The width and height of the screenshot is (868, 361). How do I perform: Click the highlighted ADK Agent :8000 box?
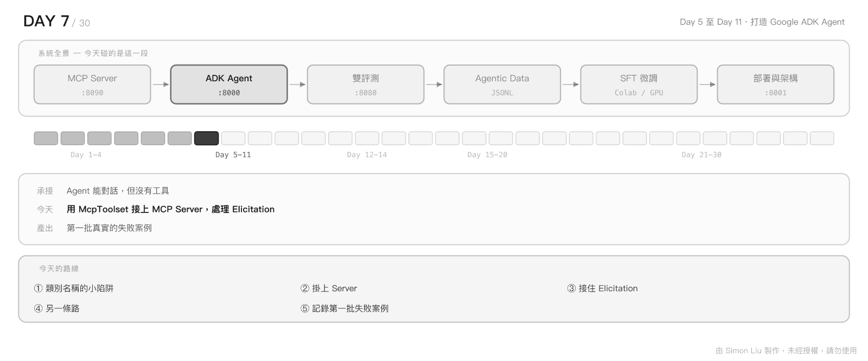[229, 85]
